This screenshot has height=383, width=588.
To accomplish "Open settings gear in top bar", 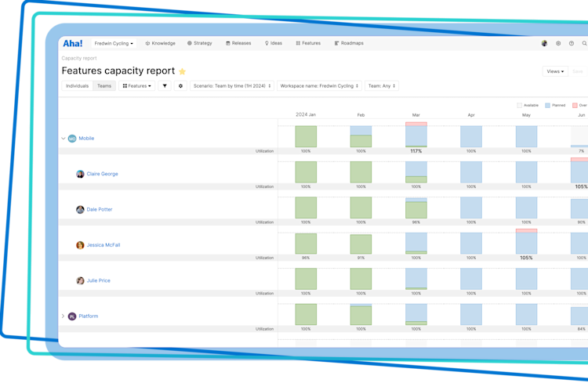I will coord(558,44).
